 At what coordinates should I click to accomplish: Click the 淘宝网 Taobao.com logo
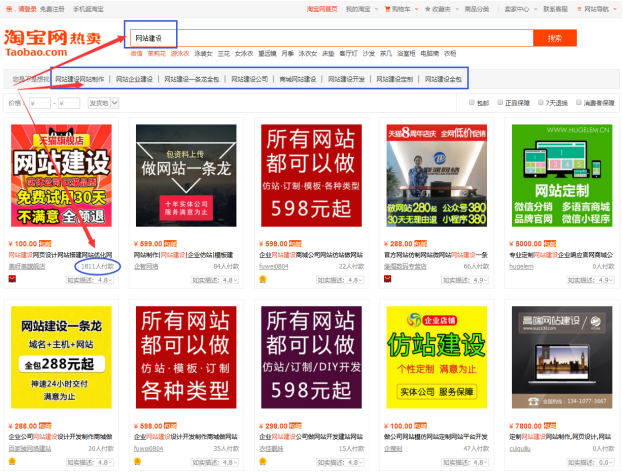coord(52,43)
